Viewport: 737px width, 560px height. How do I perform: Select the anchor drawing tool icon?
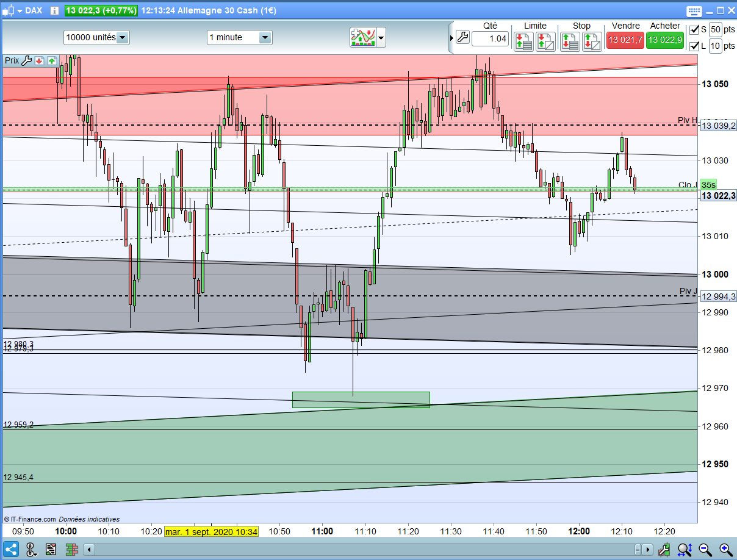click(x=31, y=549)
